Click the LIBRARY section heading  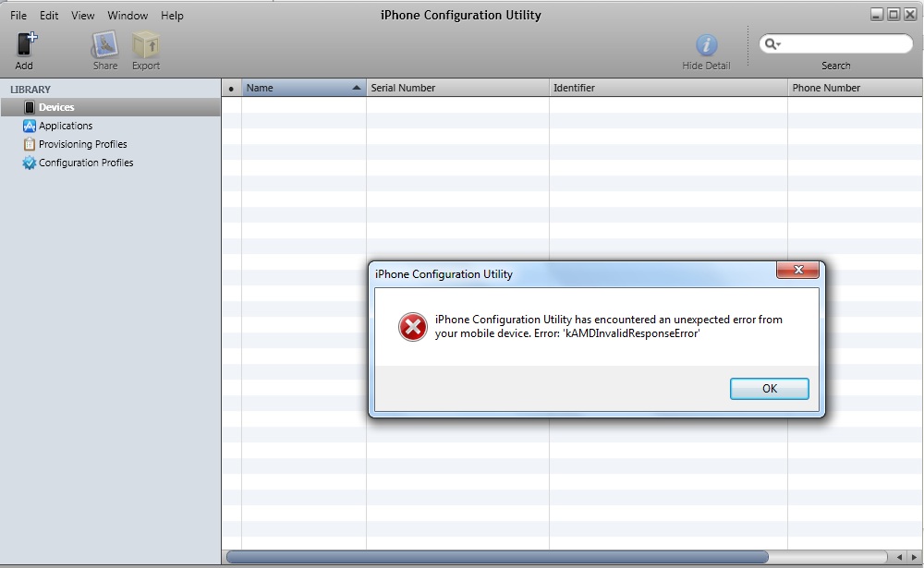pos(30,90)
